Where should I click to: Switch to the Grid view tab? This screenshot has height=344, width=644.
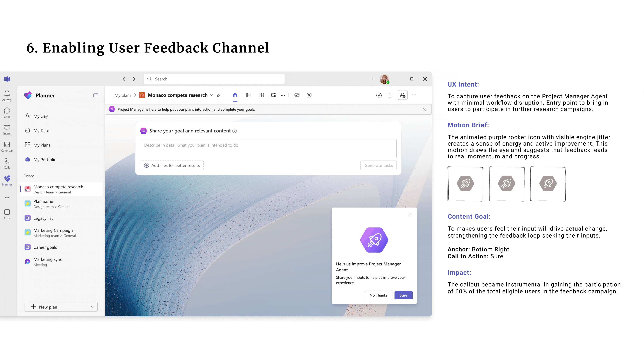248,95
